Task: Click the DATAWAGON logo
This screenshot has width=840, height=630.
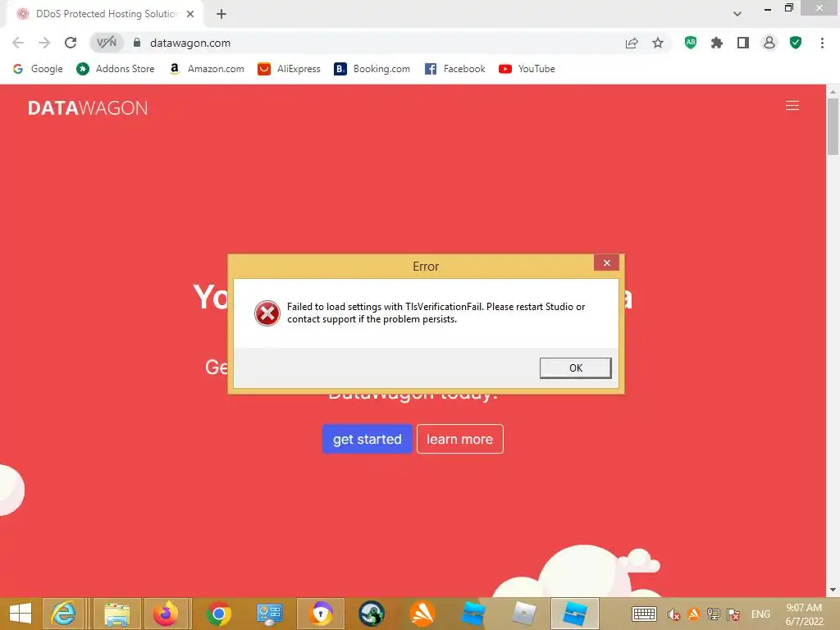Action: (x=88, y=108)
